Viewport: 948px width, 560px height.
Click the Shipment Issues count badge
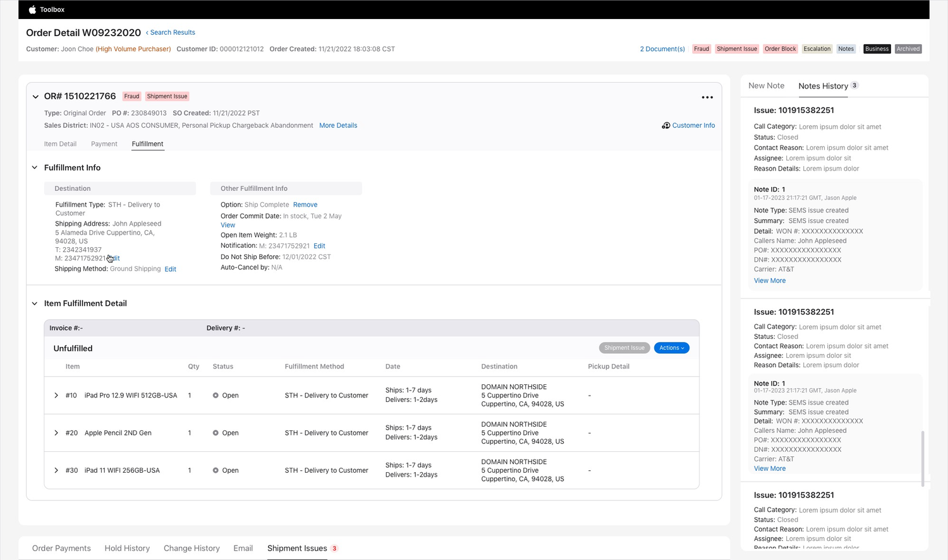[334, 549]
